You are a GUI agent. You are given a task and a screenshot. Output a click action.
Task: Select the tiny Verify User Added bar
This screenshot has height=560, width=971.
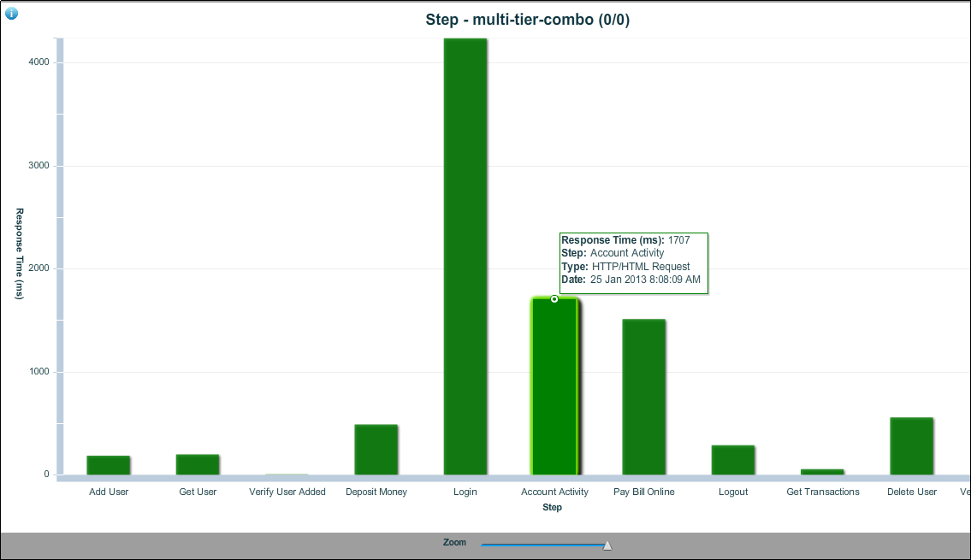[287, 474]
